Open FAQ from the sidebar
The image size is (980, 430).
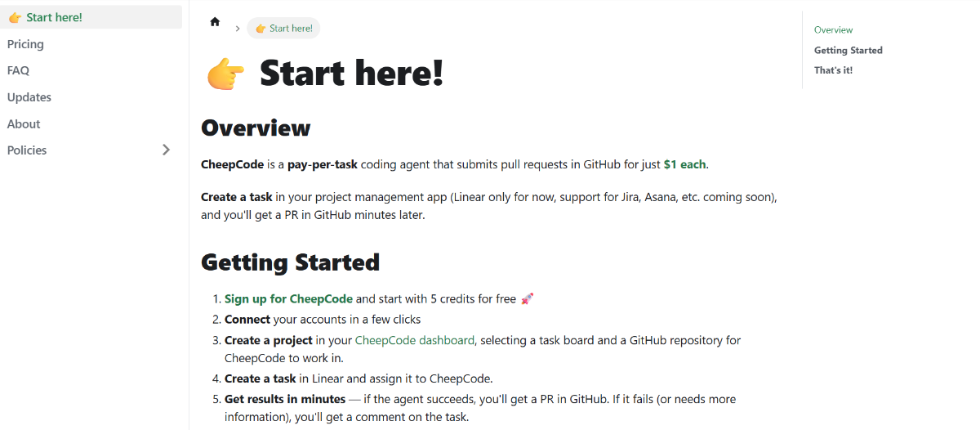click(18, 70)
